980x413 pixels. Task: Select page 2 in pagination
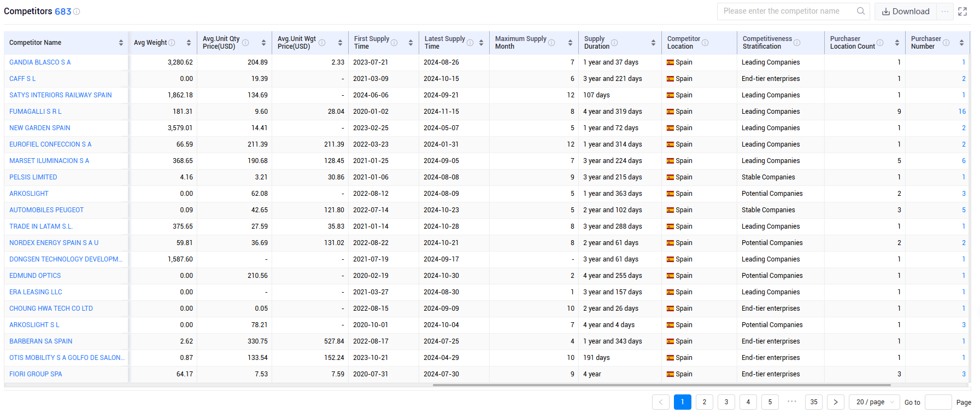click(705, 402)
